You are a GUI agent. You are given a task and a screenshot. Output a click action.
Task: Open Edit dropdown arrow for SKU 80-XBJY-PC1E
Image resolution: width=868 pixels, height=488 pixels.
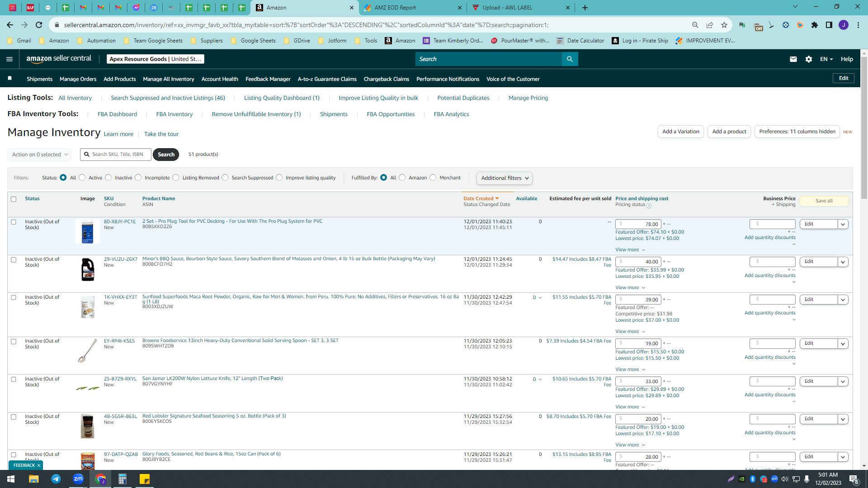(843, 224)
